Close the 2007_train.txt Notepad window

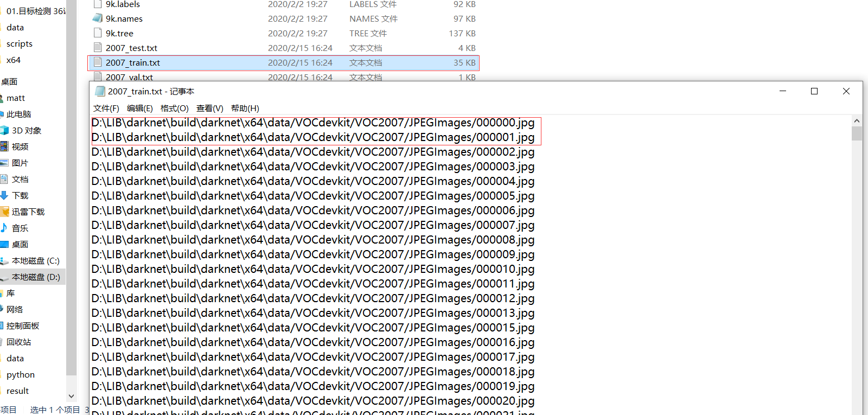point(846,91)
